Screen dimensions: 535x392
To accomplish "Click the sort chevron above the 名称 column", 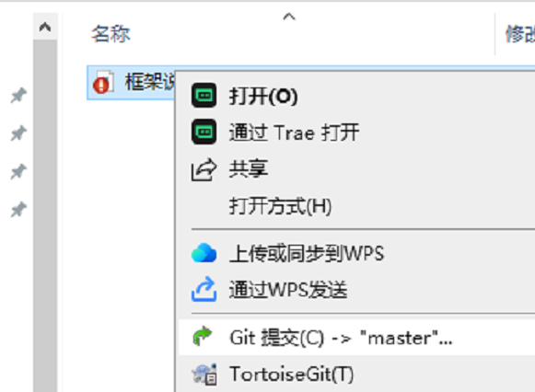I will 289,17.
